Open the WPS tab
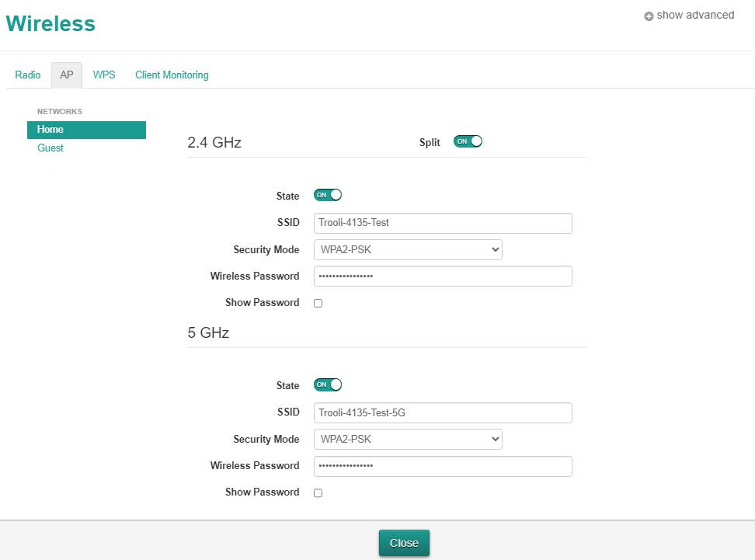This screenshot has width=755, height=560. 104,75
